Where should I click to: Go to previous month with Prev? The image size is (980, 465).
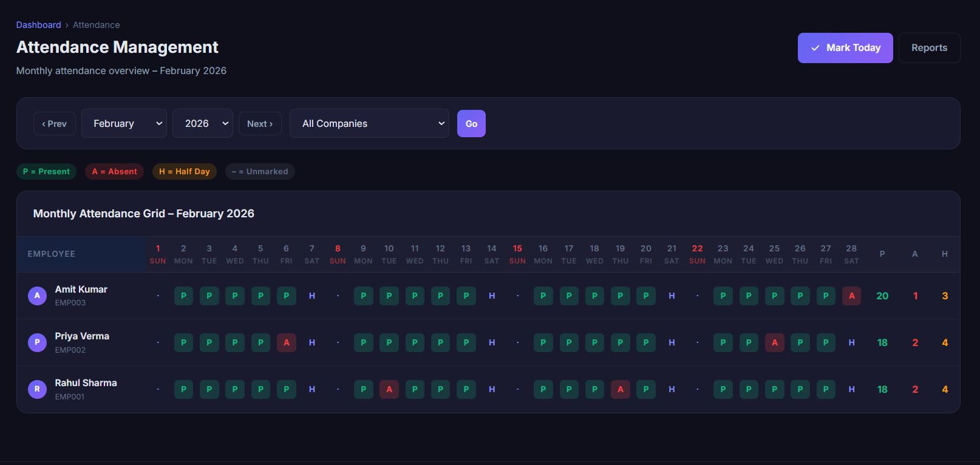(55, 123)
